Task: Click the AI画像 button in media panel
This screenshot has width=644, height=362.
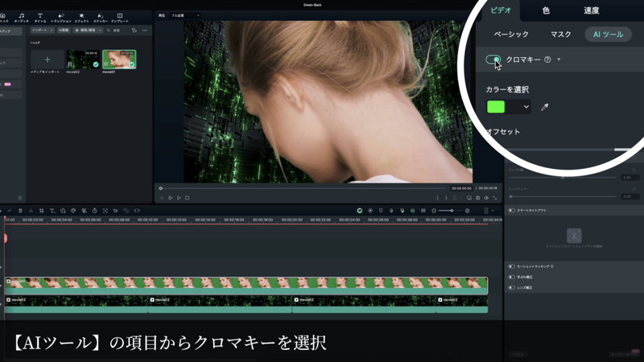Action: pos(64,31)
